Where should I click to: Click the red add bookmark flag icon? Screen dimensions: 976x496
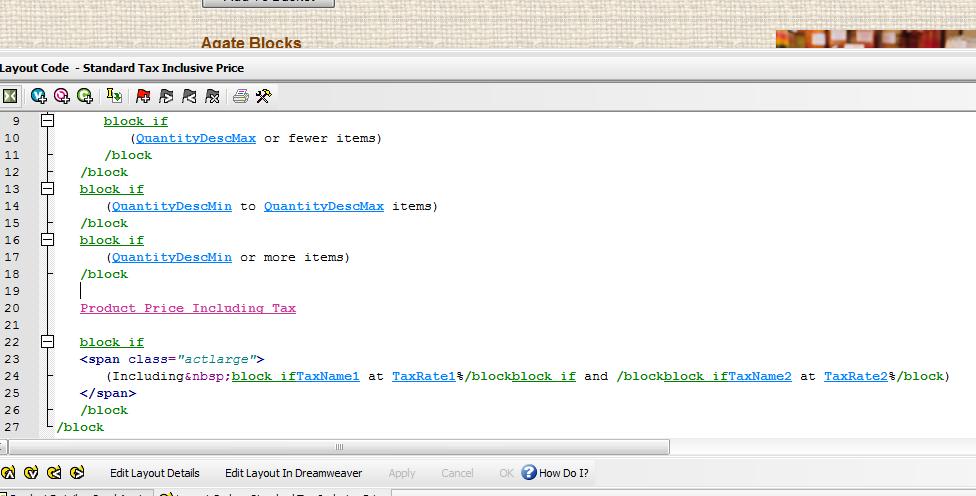[143, 96]
